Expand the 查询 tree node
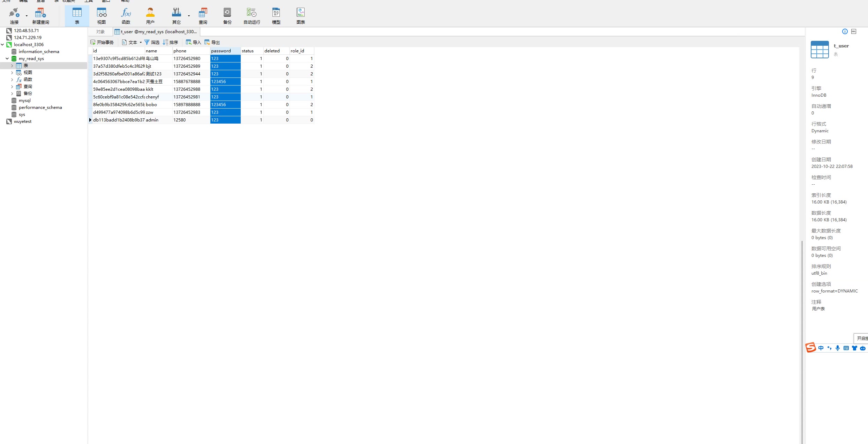The width and height of the screenshot is (868, 444). [12, 87]
